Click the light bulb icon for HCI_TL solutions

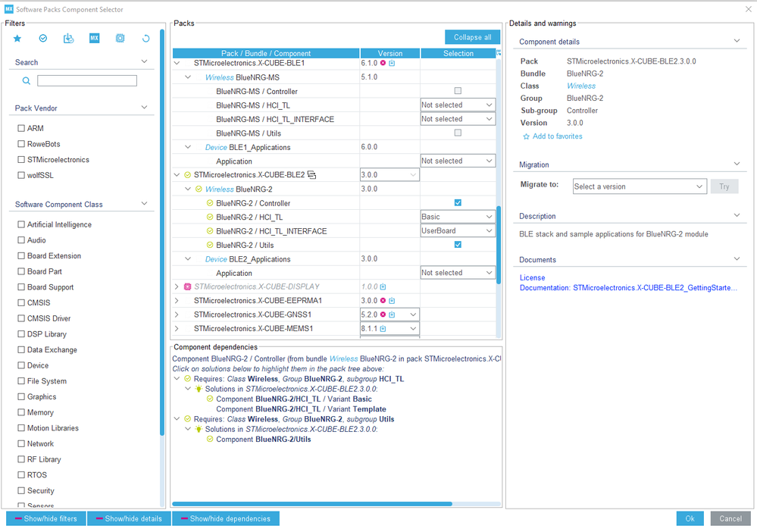199,389
